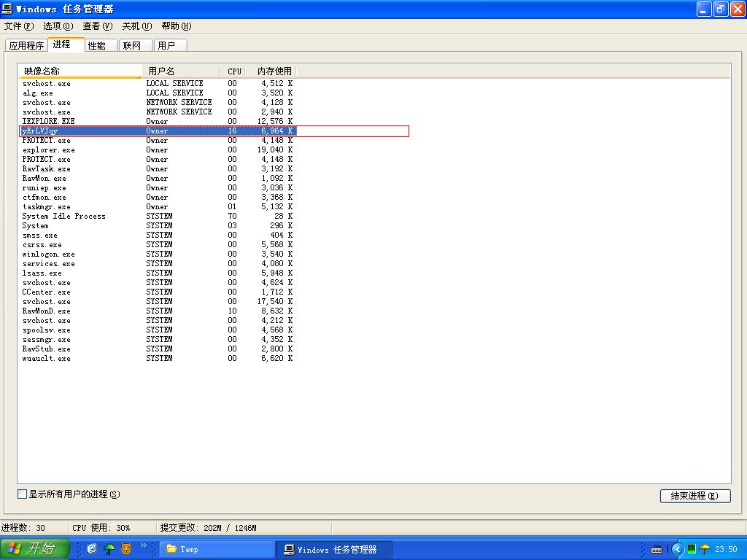The image size is (747, 560).
Task: Select the RavMonD.exe process row
Action: coord(158,311)
